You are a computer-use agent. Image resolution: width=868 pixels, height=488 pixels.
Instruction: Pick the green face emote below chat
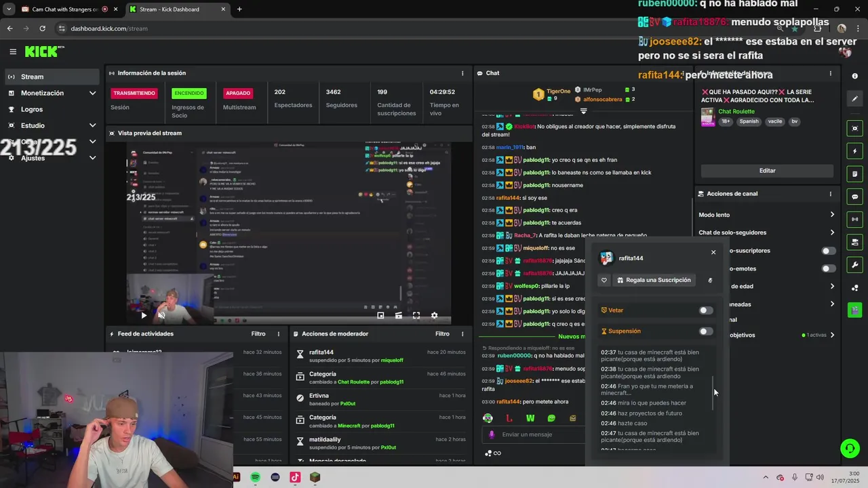[488, 418]
